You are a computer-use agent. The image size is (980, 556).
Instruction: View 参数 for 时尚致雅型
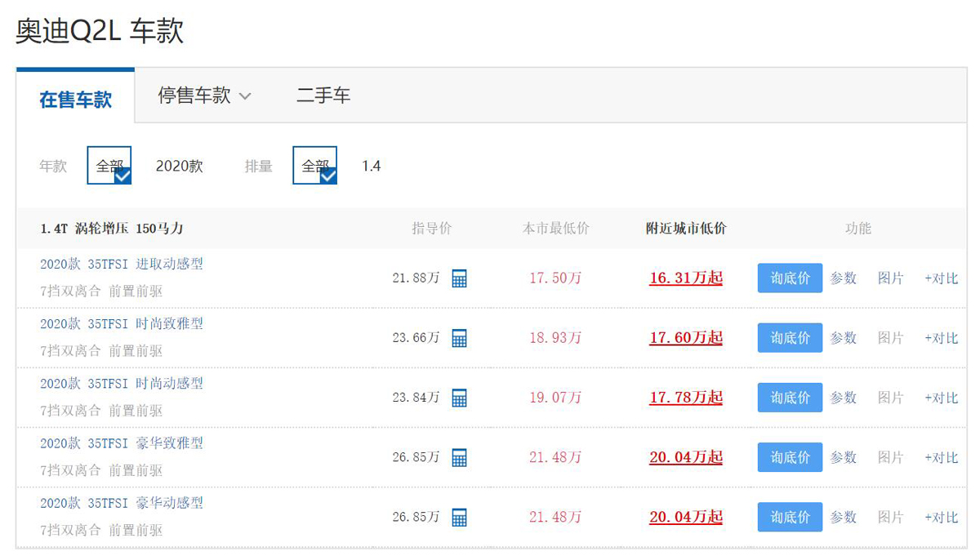(x=844, y=338)
